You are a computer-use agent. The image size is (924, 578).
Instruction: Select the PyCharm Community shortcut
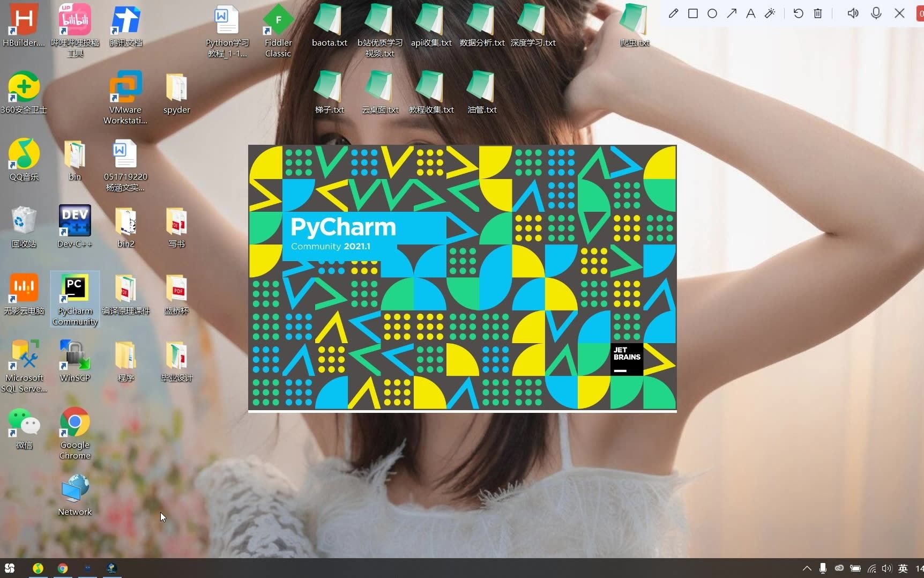tap(74, 299)
